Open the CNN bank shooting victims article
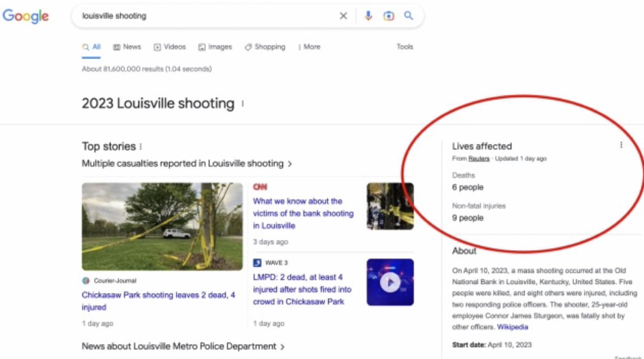The image size is (644, 359). click(x=303, y=213)
